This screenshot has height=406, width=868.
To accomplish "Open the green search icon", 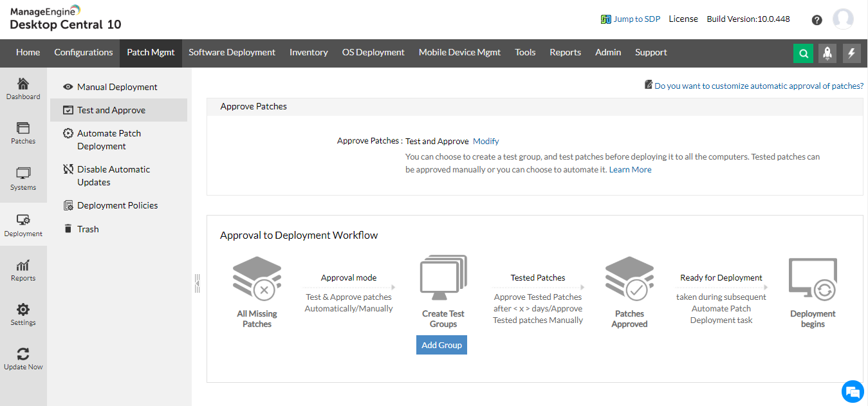I will (x=803, y=53).
